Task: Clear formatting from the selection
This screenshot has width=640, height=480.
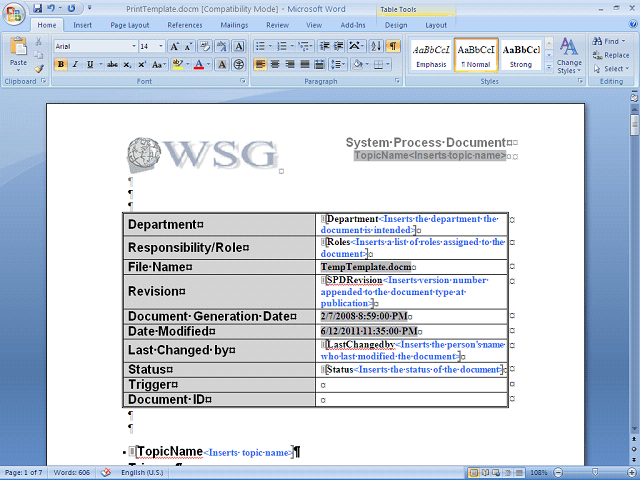Action: [x=205, y=47]
